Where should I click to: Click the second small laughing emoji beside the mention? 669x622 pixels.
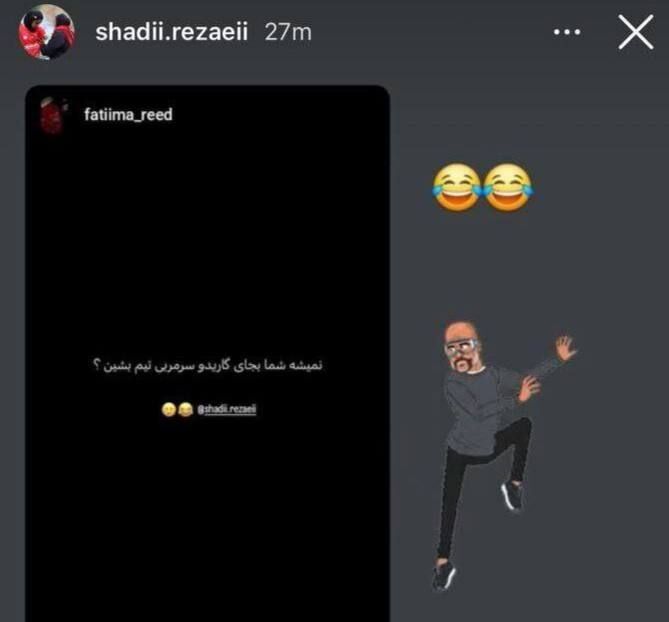(185, 410)
